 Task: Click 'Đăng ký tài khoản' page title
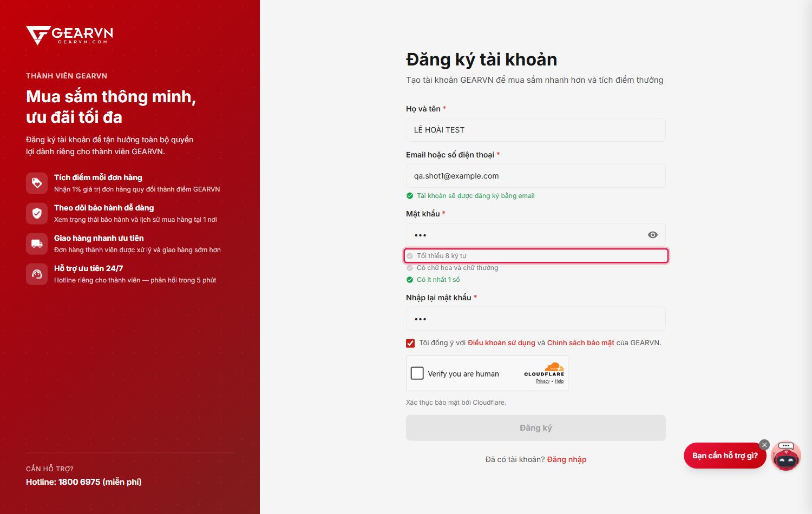click(482, 60)
